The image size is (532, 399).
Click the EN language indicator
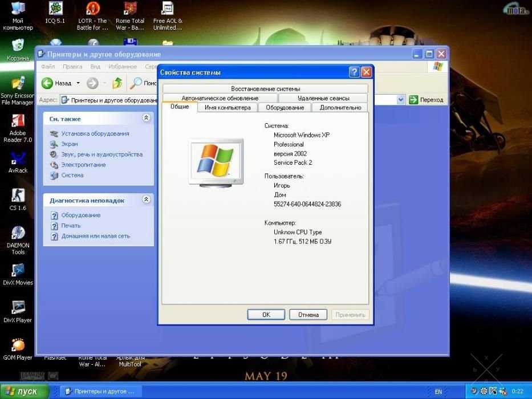point(438,392)
